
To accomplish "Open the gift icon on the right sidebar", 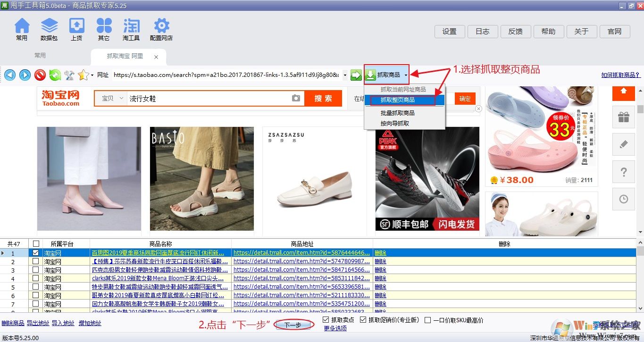I will (623, 117).
